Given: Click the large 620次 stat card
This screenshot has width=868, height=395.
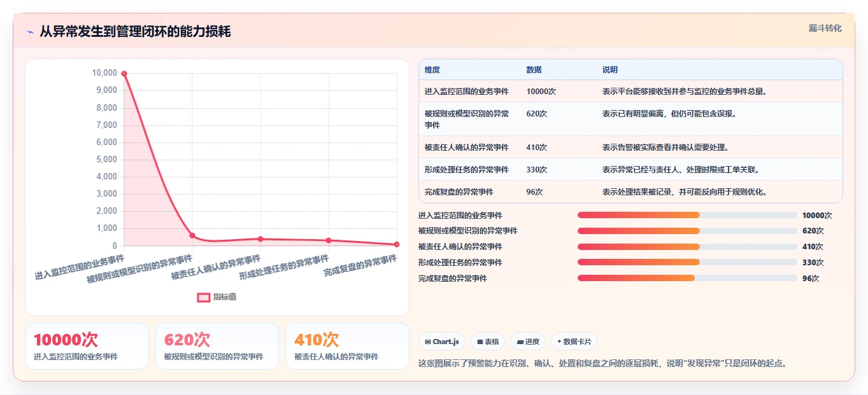Looking at the screenshot, I should [x=217, y=346].
